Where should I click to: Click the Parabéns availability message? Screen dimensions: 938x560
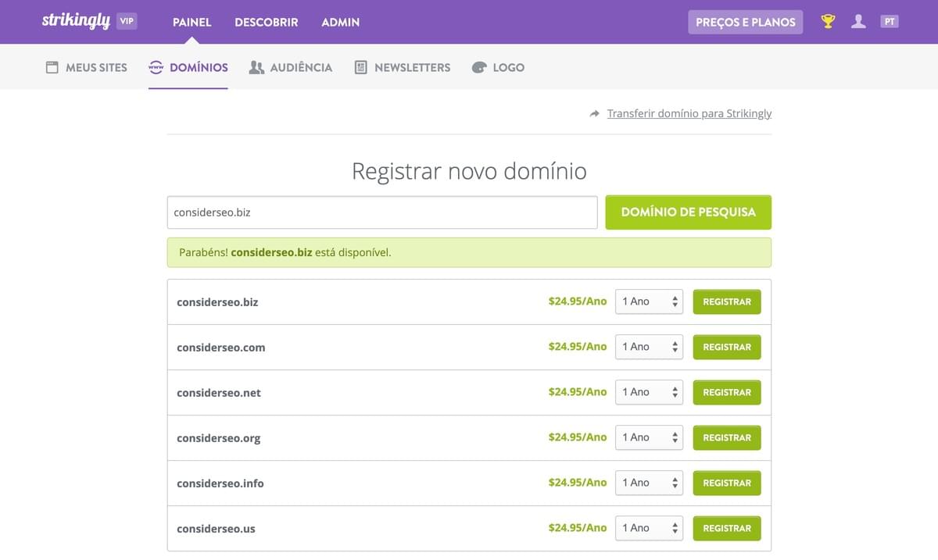[x=469, y=252]
